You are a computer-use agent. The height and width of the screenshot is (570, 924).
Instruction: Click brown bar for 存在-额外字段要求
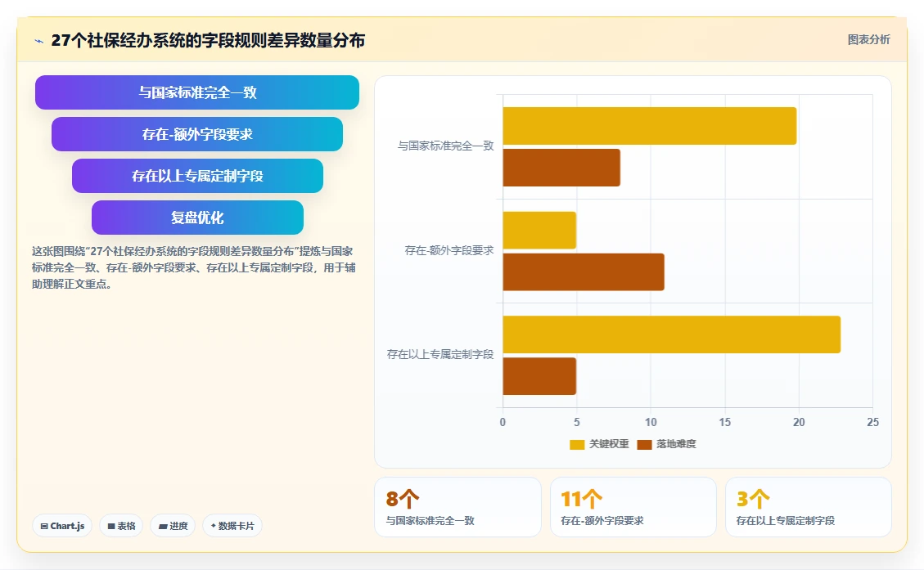coord(584,272)
